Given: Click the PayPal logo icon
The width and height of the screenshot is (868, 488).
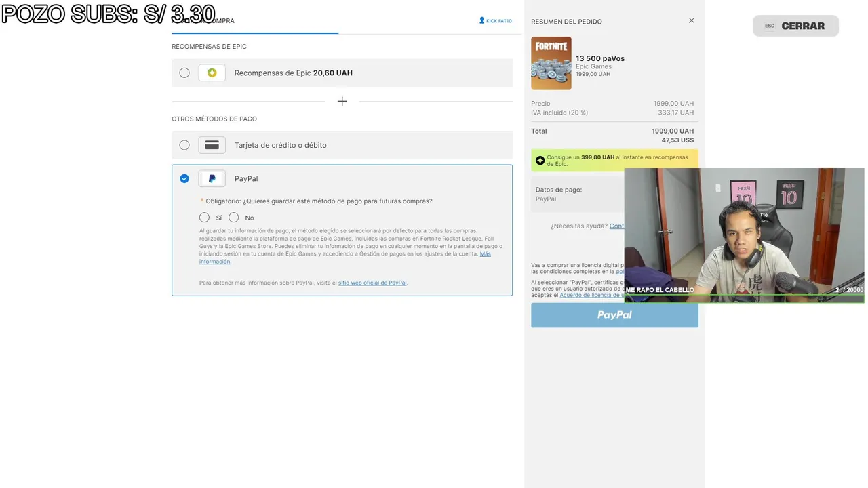Looking at the screenshot, I should (x=212, y=178).
